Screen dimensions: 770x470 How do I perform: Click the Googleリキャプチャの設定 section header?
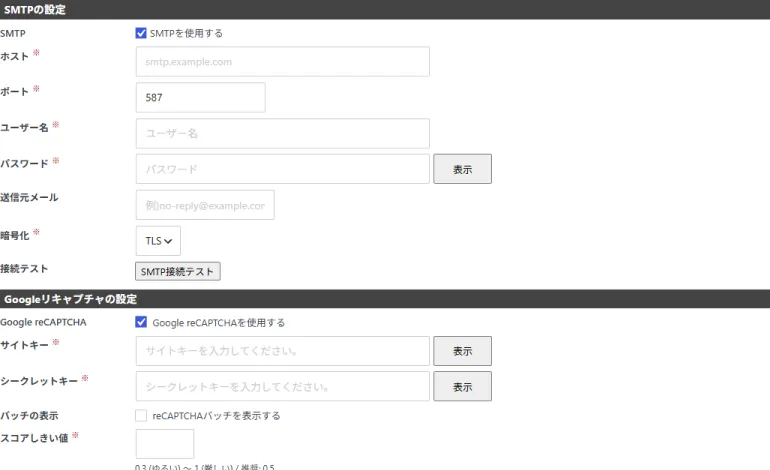point(385,299)
